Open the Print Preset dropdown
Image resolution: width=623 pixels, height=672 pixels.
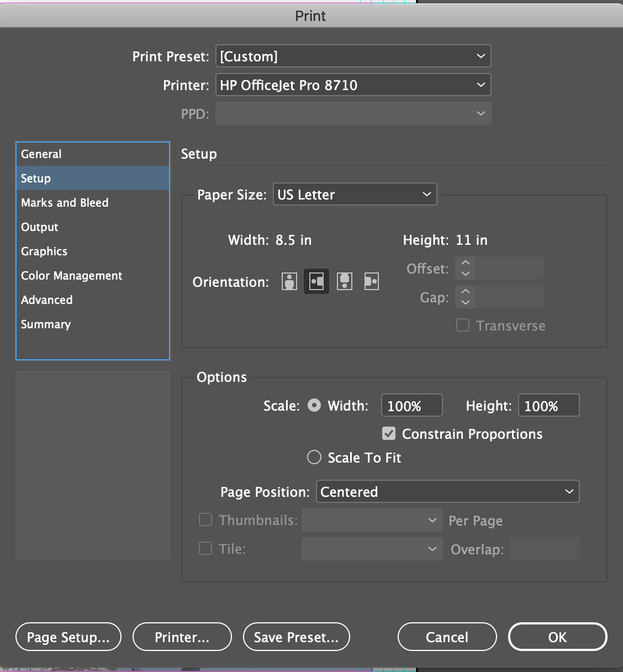[353, 56]
